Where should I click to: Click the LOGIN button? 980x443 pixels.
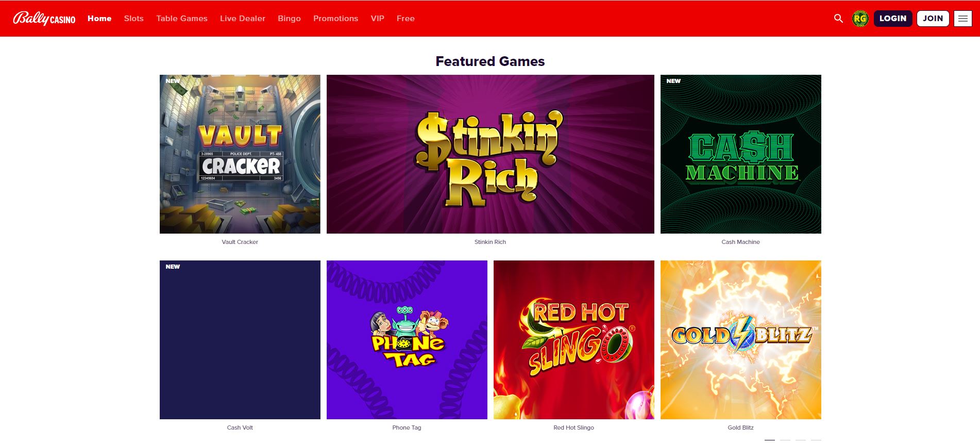(x=893, y=19)
